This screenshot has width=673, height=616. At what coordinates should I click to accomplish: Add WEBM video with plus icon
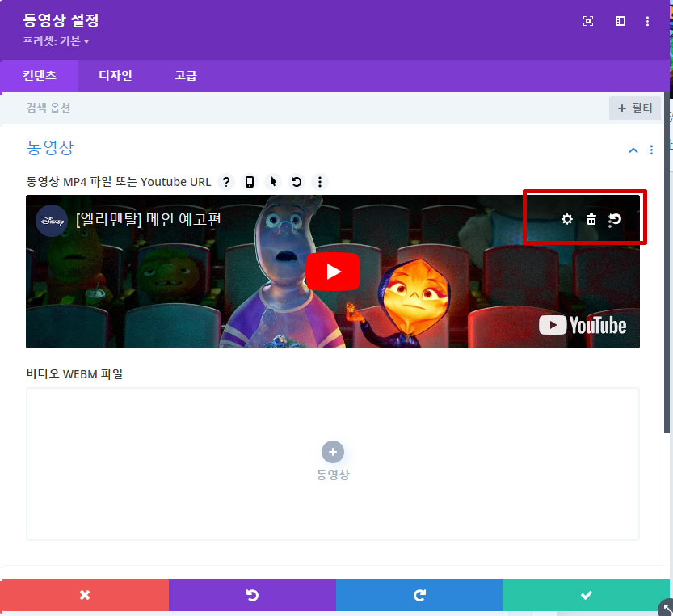point(333,452)
